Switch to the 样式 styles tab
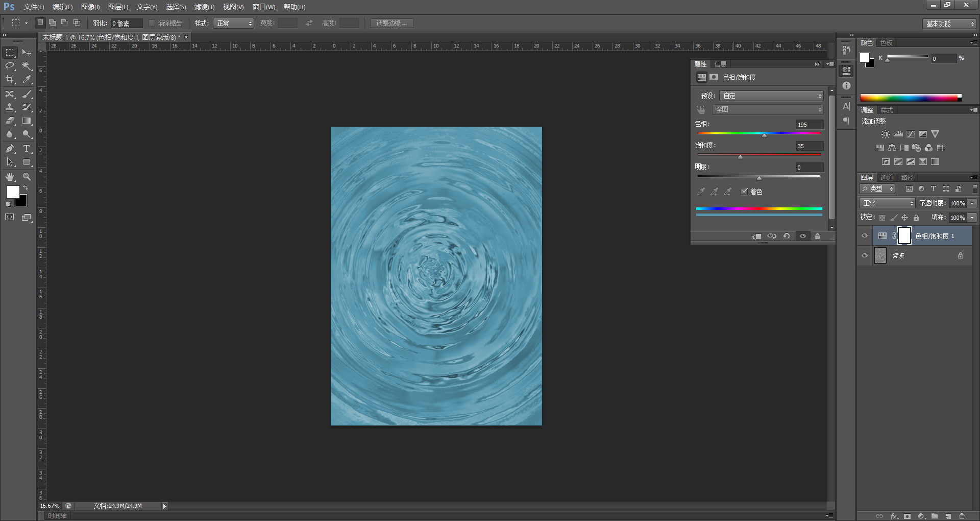This screenshot has height=521, width=980. 887,110
